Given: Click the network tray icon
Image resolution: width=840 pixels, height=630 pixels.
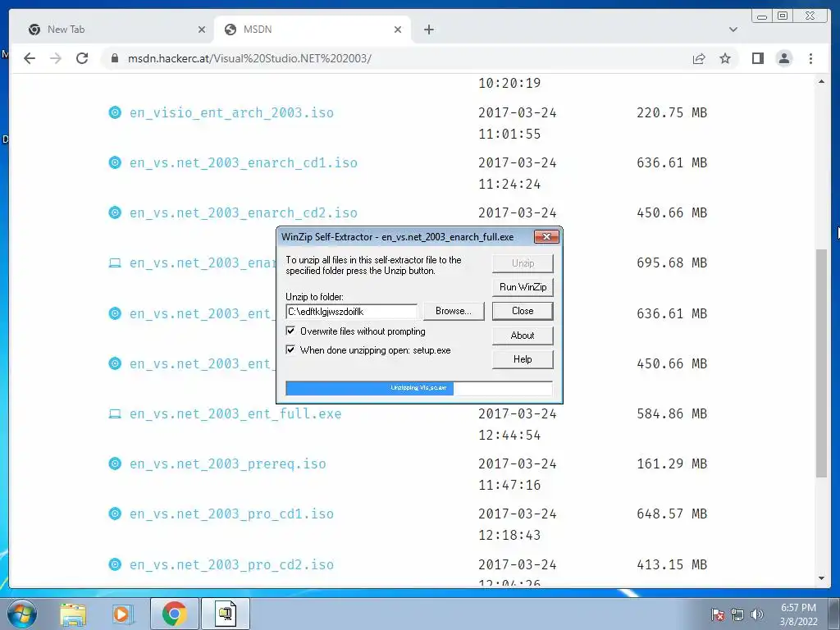Looking at the screenshot, I should pos(737,614).
